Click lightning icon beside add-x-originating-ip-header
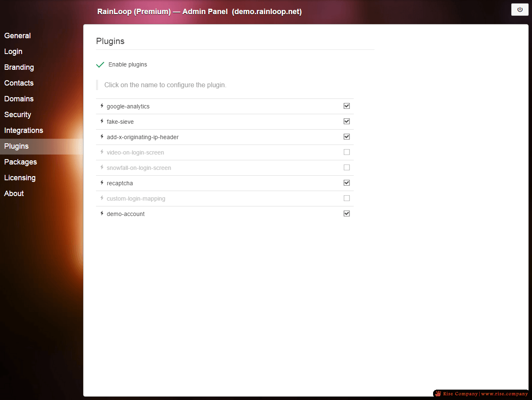The width and height of the screenshot is (532, 400). click(x=102, y=137)
